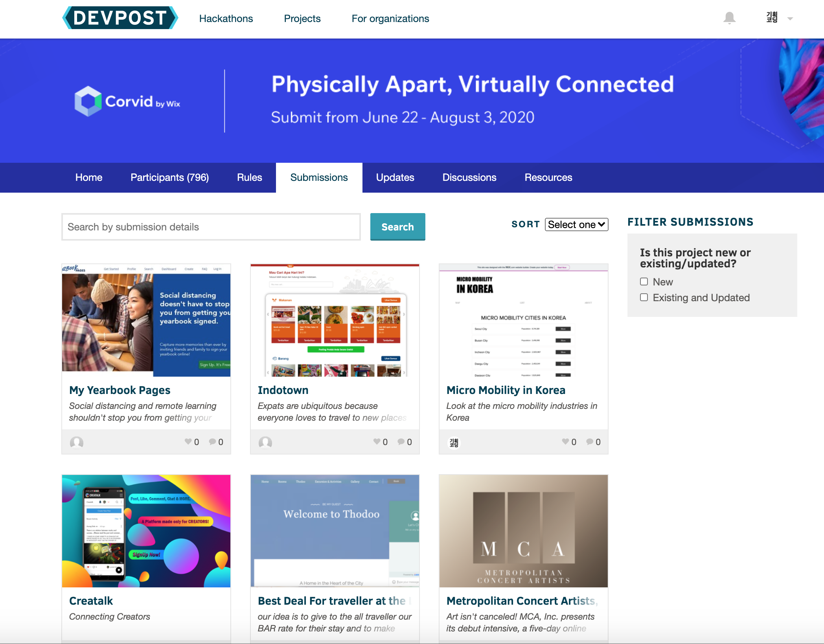Image resolution: width=824 pixels, height=644 pixels.
Task: Switch to the Participants (796) tab
Action: [169, 177]
